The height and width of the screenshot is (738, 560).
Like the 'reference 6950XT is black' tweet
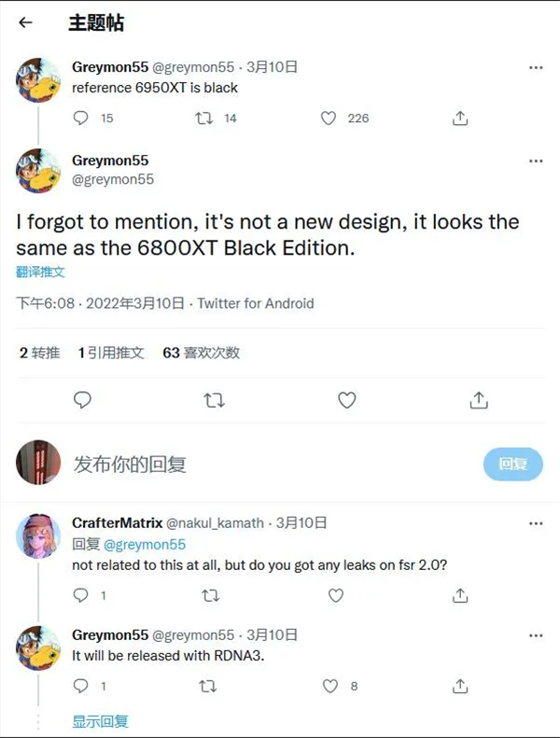[329, 118]
